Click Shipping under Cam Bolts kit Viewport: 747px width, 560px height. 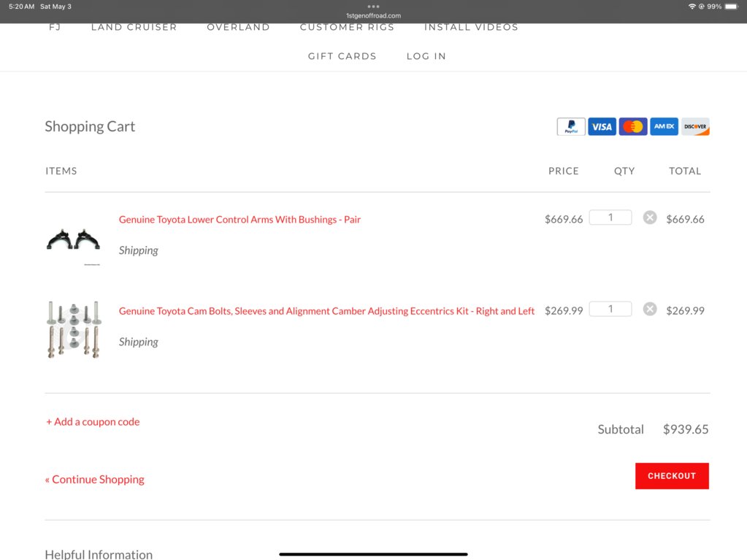(138, 342)
